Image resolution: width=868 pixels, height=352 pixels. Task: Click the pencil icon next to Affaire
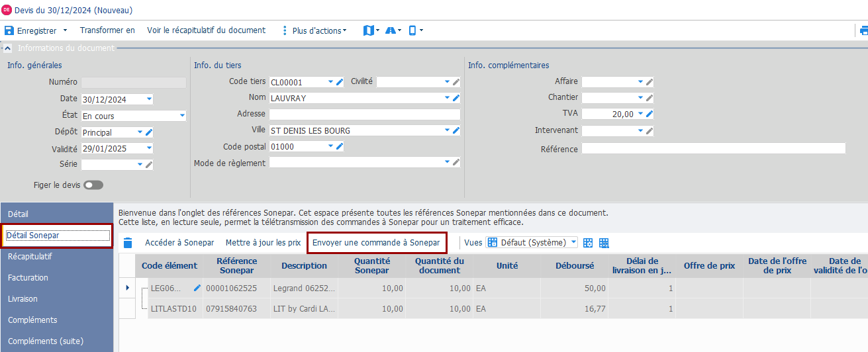pos(650,82)
